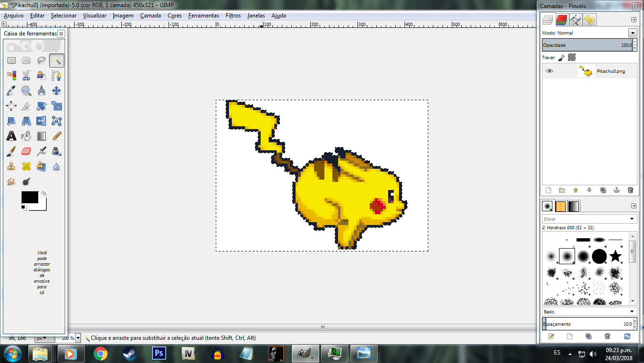Viewport: 644px width, 363px height.
Task: Select the Scissors Select tool
Action: click(x=26, y=76)
